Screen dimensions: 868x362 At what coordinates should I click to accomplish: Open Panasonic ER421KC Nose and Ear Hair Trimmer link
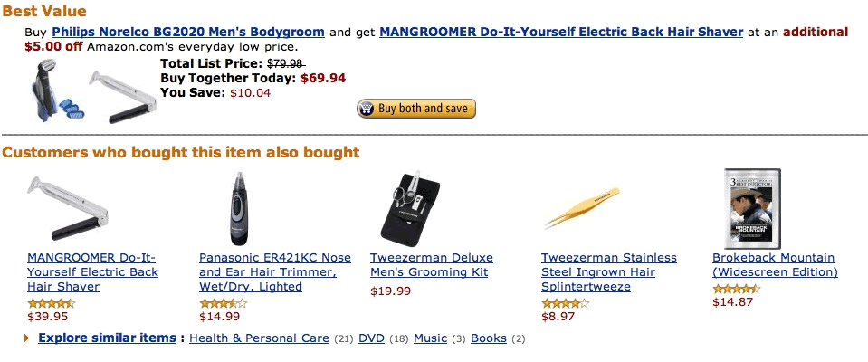275,272
